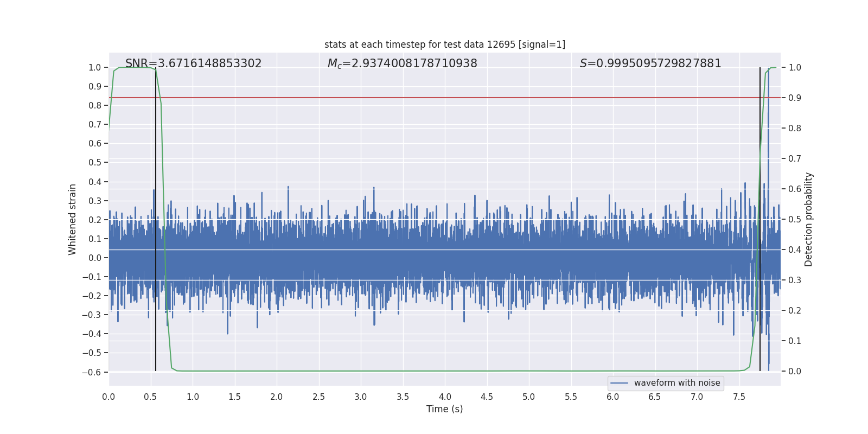Select the S=0.9995 annotation text

(x=650, y=63)
